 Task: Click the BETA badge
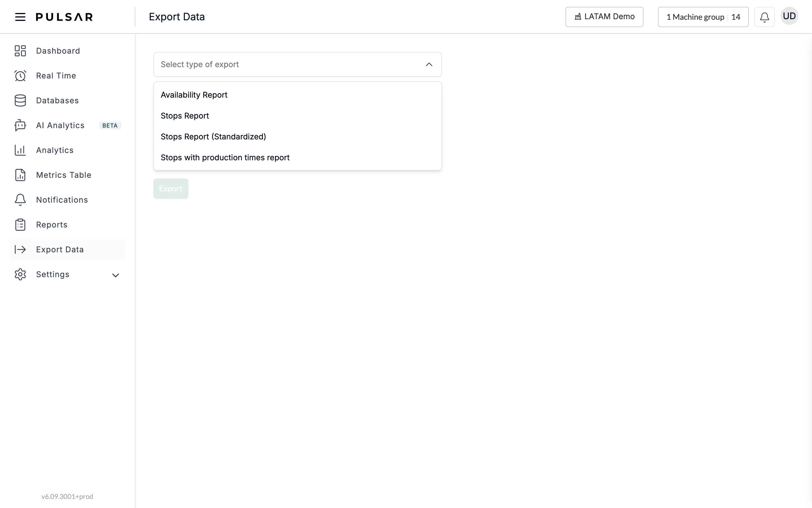[x=110, y=125]
